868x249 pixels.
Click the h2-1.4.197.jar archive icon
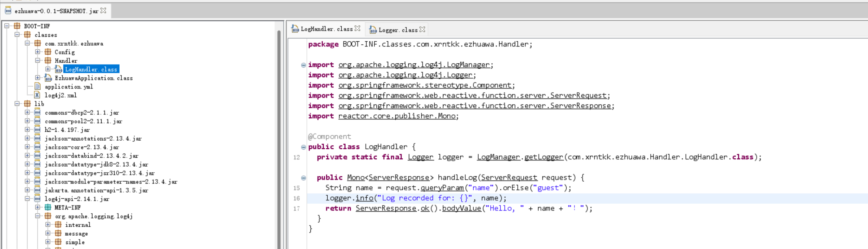[x=37, y=130]
